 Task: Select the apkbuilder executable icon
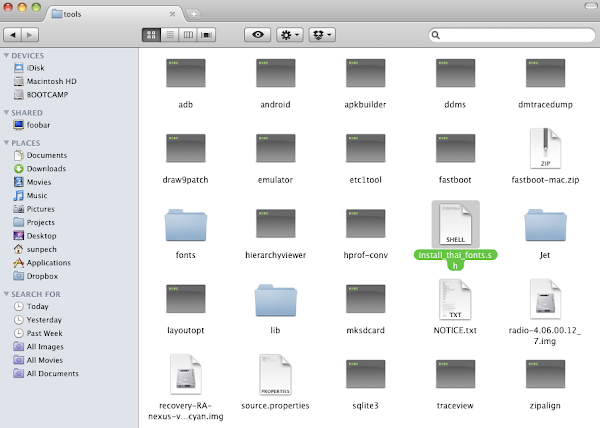[x=365, y=73]
